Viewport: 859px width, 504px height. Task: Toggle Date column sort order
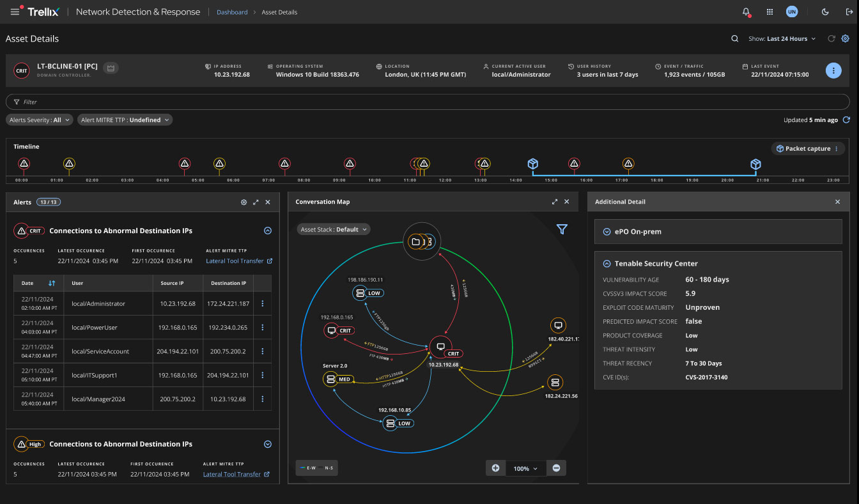[52, 283]
